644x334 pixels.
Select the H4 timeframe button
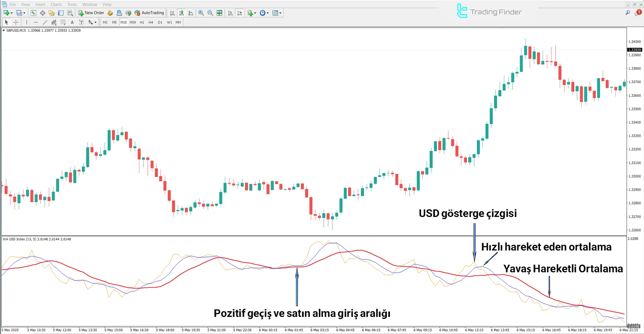151,22
